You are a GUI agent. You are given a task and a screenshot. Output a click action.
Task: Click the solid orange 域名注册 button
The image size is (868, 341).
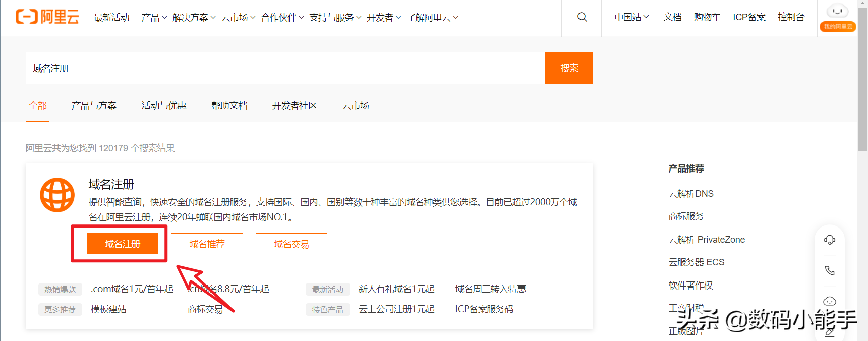(123, 244)
